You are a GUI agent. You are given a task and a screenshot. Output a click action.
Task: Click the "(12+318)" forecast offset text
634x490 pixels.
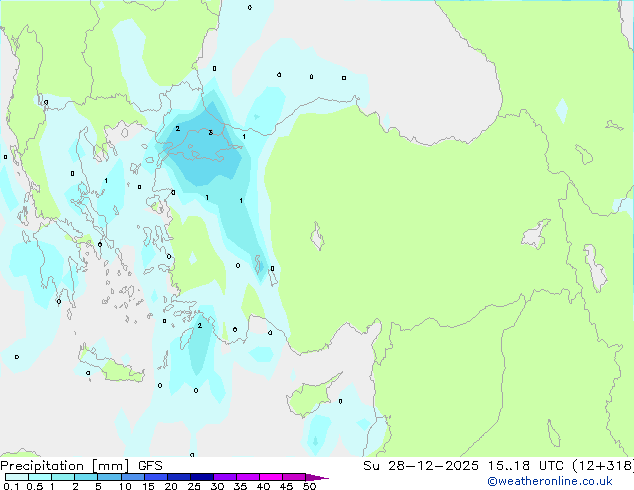click(603, 466)
